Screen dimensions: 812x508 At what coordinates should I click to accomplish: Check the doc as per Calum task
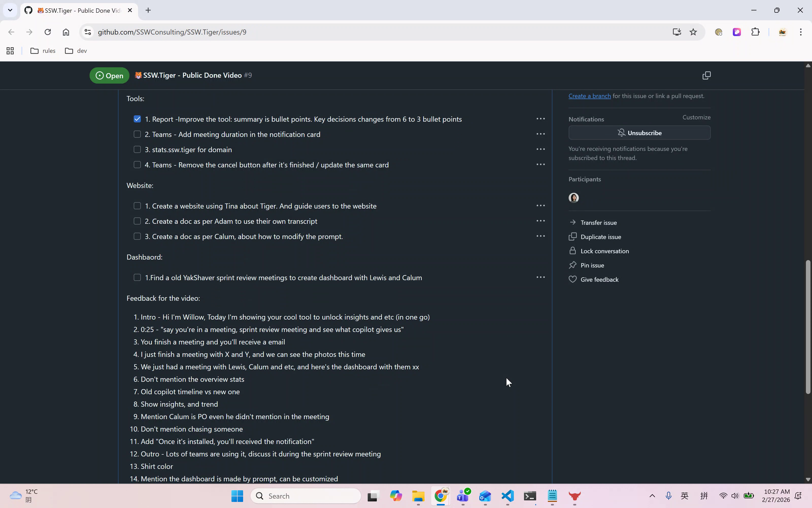point(137,236)
